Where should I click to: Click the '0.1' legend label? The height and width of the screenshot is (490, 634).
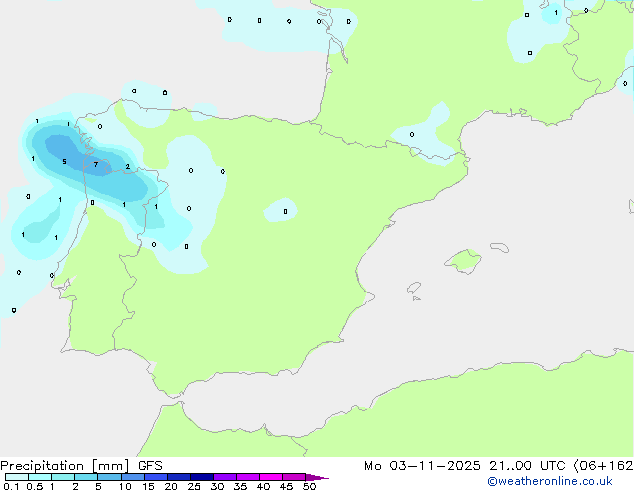(11, 486)
